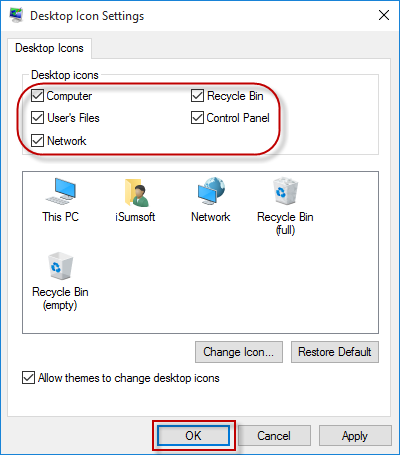Uncheck the Recycle Bin checkbox
This screenshot has height=455, width=400.
pos(197,96)
